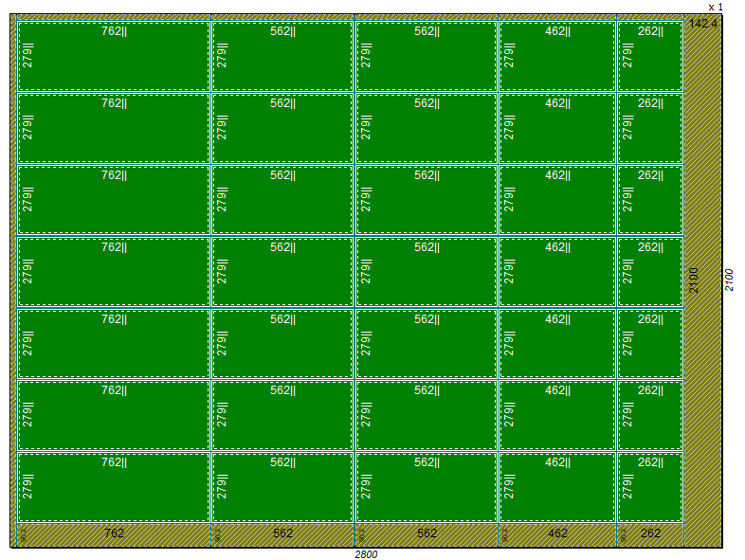This screenshot has height=560, width=745.
Task: Click the hatched waste strip on the right
Action: [702, 379]
